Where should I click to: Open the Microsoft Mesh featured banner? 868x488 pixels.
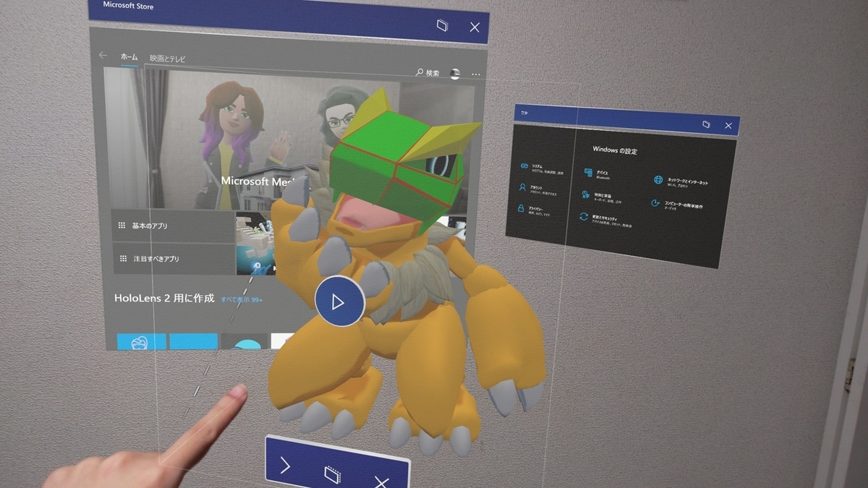point(289,139)
